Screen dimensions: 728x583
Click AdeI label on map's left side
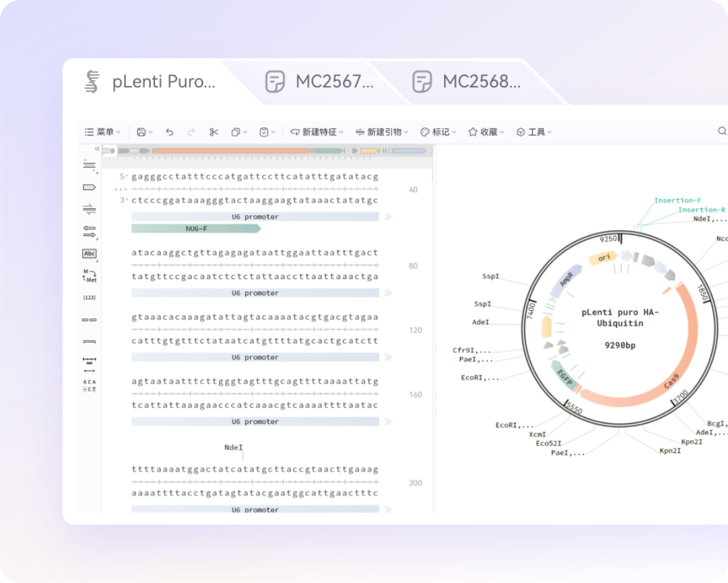pyautogui.click(x=481, y=322)
